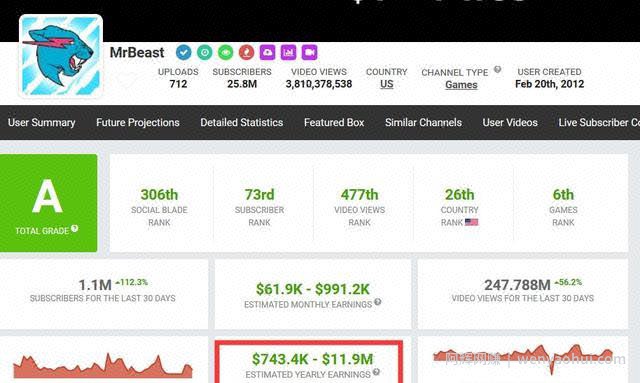640x383 pixels.
Task: Click the Total Grade help icon
Action: (x=74, y=228)
